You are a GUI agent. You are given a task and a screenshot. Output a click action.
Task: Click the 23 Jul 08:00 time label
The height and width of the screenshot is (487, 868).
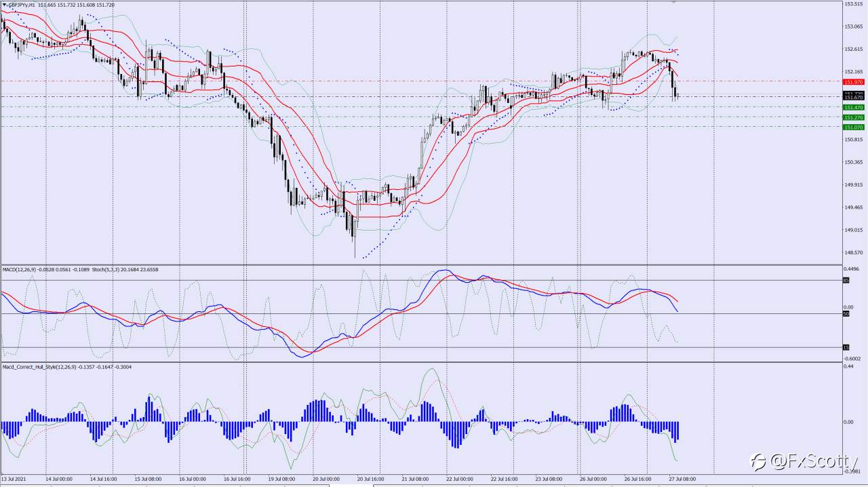click(549, 478)
